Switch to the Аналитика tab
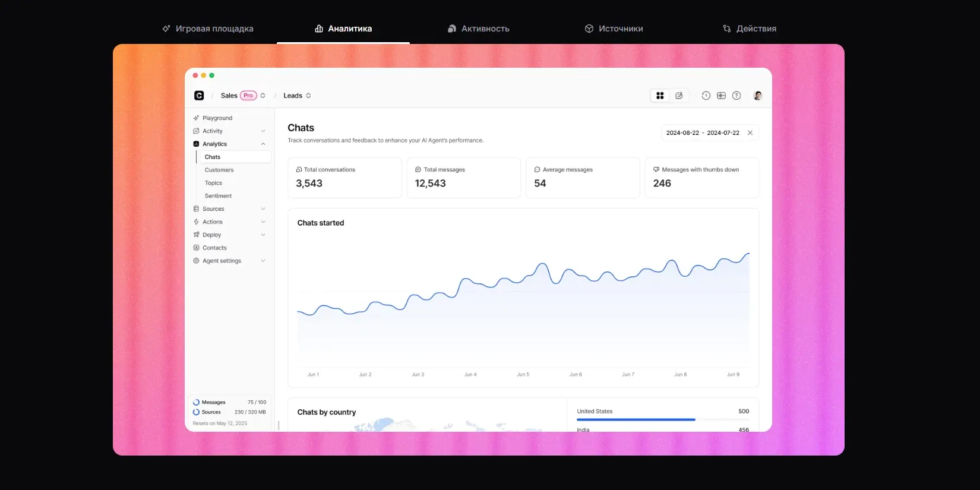Screen dimensions: 980x490 click(x=343, y=29)
